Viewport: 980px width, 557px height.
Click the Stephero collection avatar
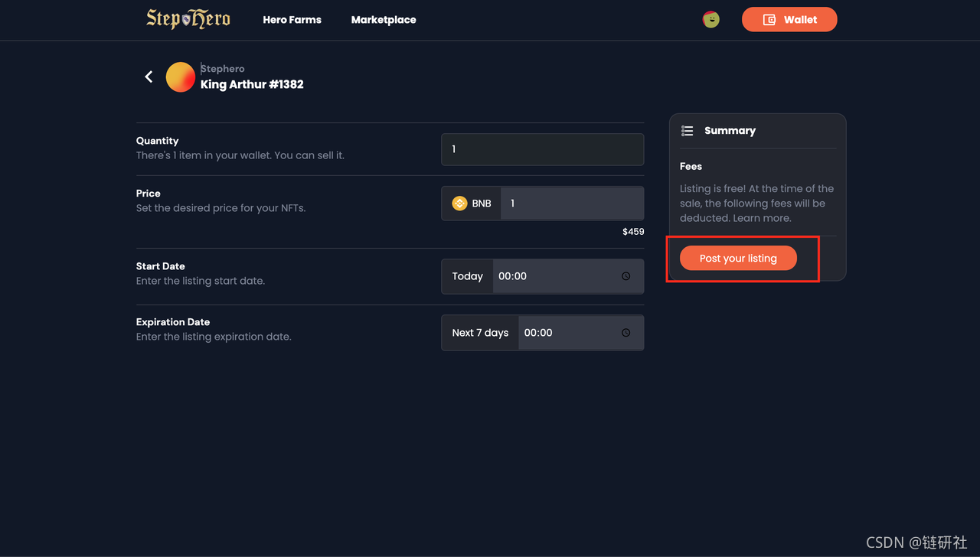181,77
